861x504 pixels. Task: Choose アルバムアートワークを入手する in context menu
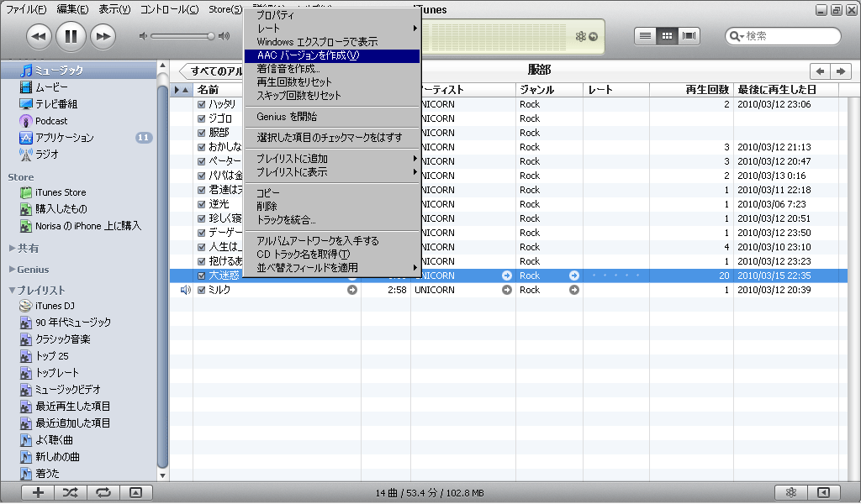pyautogui.click(x=331, y=241)
